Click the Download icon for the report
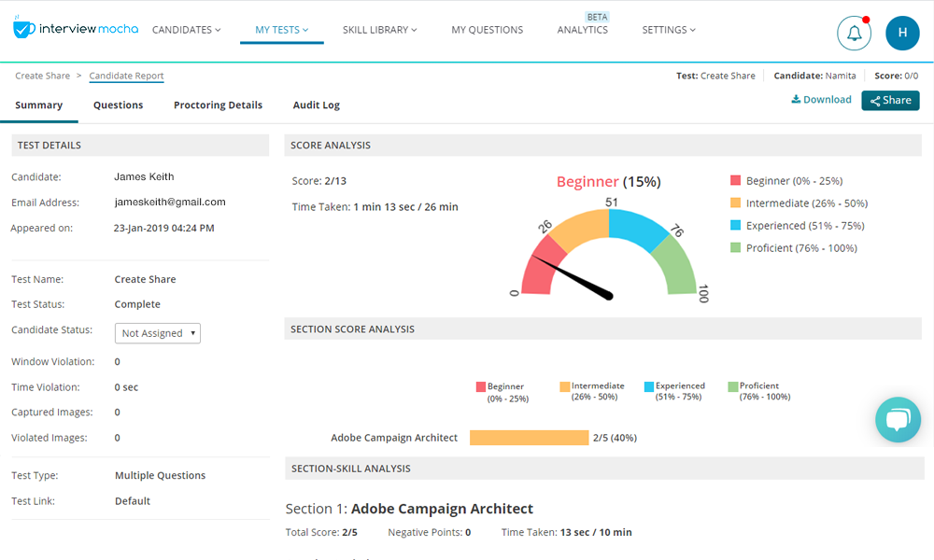934x560 pixels. point(798,99)
